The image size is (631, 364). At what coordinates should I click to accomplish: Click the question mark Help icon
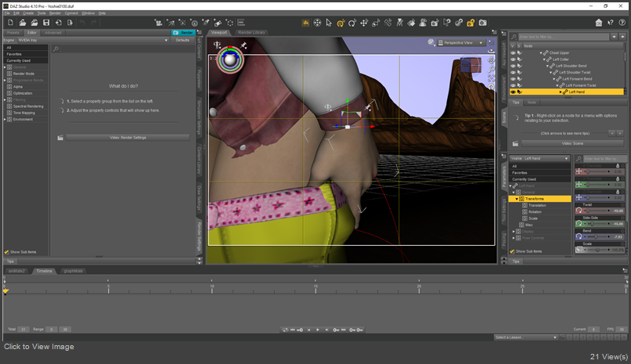tap(622, 23)
